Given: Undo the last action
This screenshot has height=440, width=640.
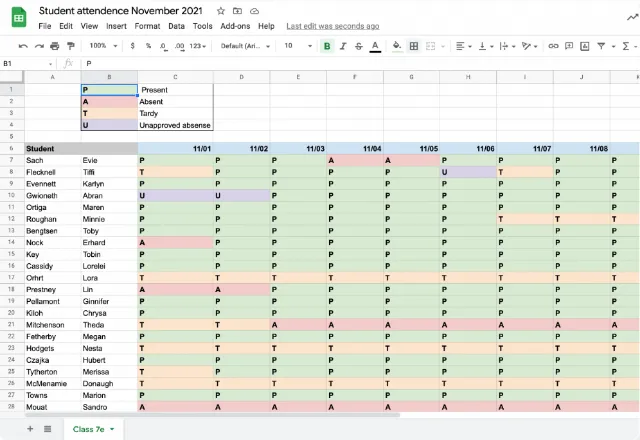Looking at the screenshot, I should 23,46.
